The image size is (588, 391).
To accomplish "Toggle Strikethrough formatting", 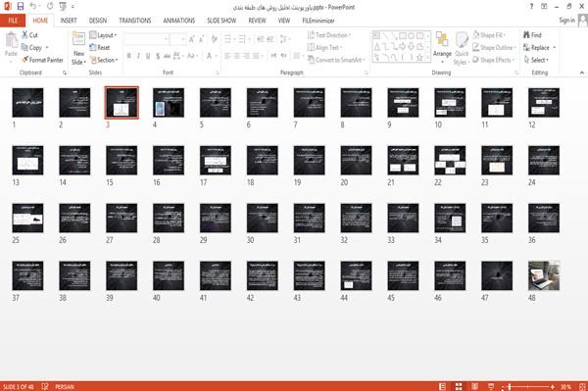I will [167, 56].
